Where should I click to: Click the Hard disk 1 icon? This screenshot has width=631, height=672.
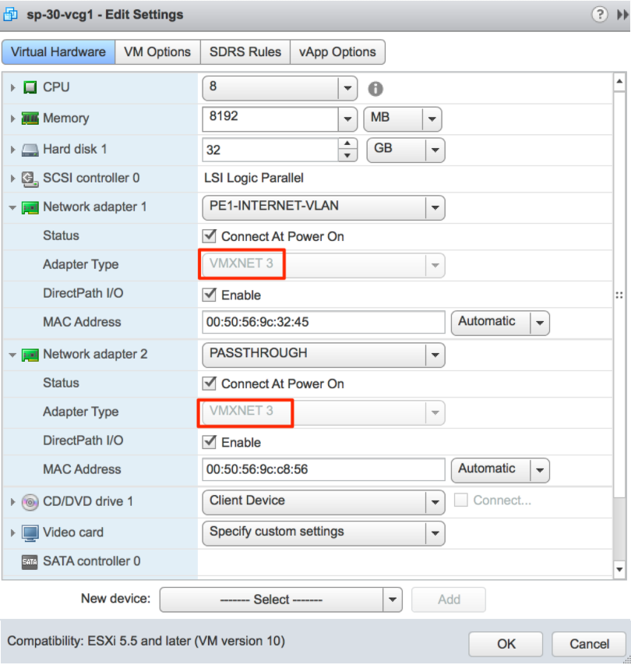click(30, 149)
